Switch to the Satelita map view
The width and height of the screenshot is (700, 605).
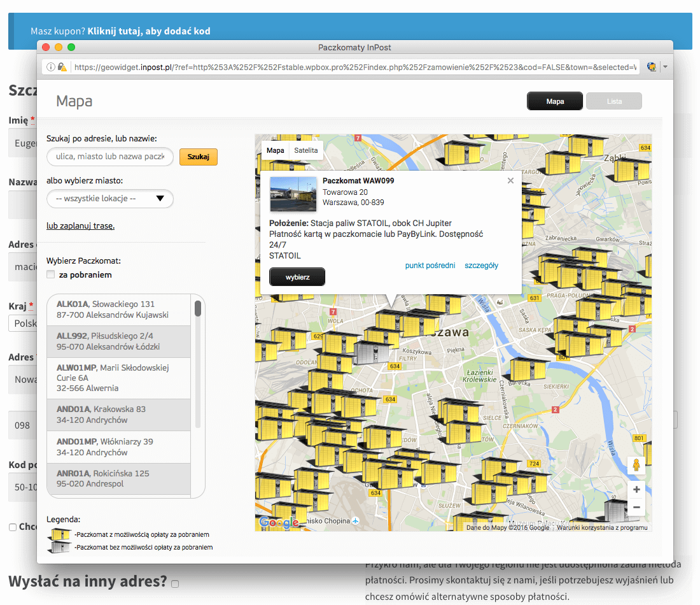306,150
